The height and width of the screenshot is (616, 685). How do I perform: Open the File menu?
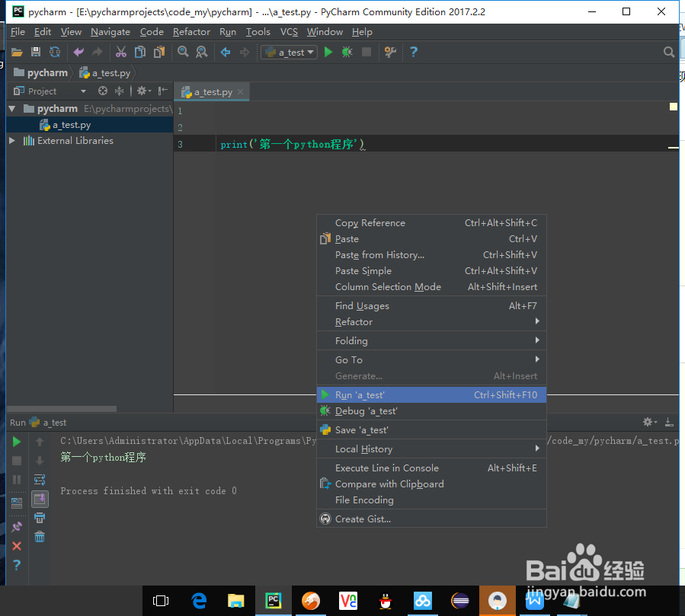pos(18,32)
